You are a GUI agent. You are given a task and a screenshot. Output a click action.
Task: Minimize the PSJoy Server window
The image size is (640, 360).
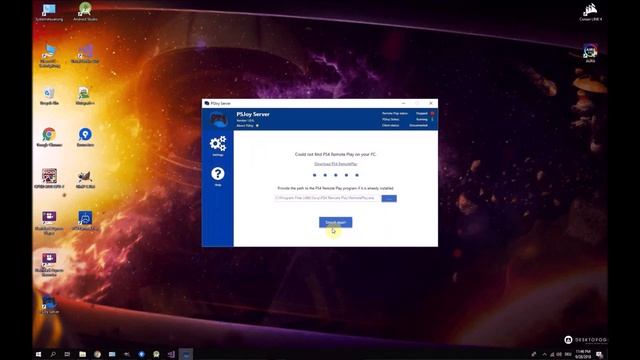(403, 103)
